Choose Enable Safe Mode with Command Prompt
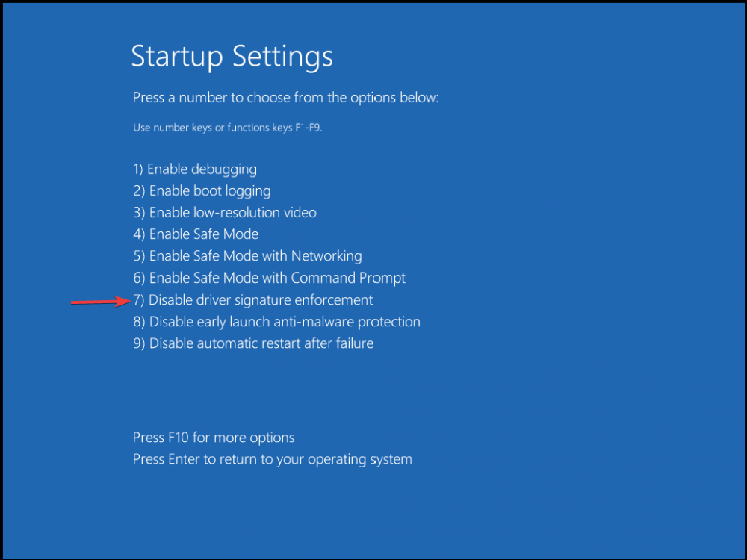Viewport: 747px width, 560px height. [269, 278]
